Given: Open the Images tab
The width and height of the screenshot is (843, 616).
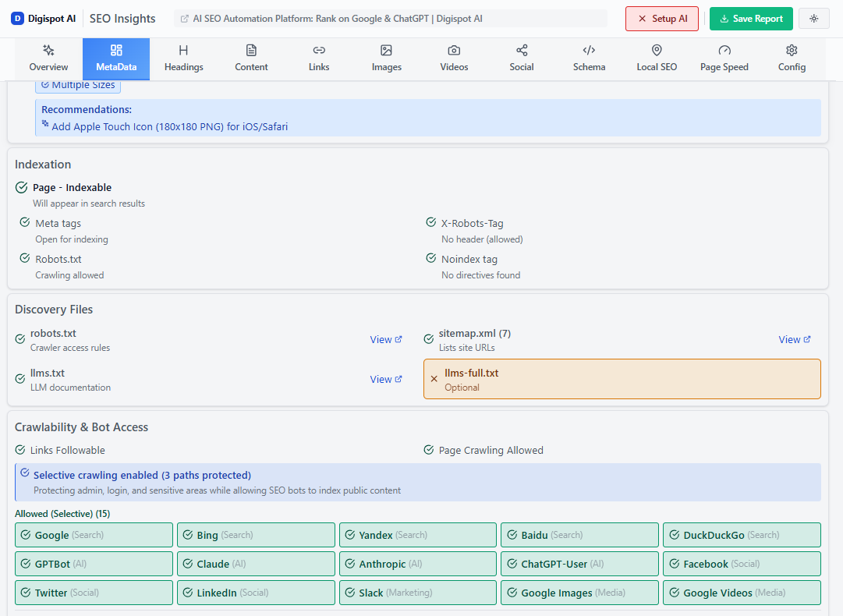Looking at the screenshot, I should pos(387,59).
